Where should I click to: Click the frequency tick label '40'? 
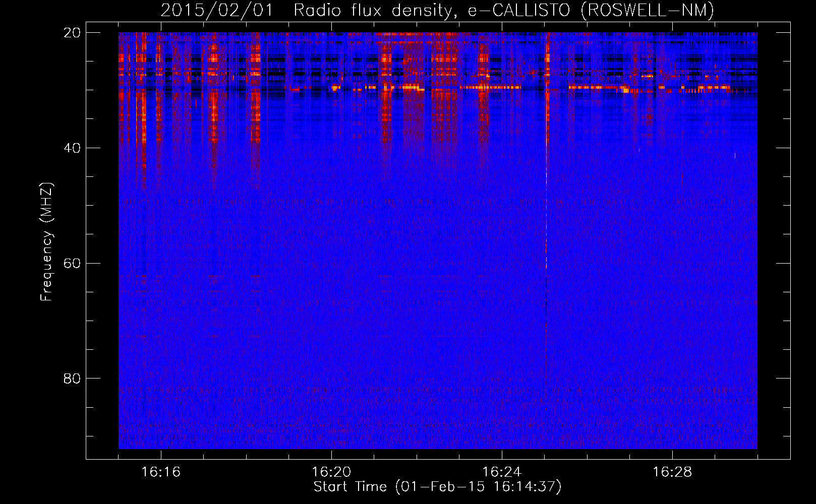pos(72,148)
